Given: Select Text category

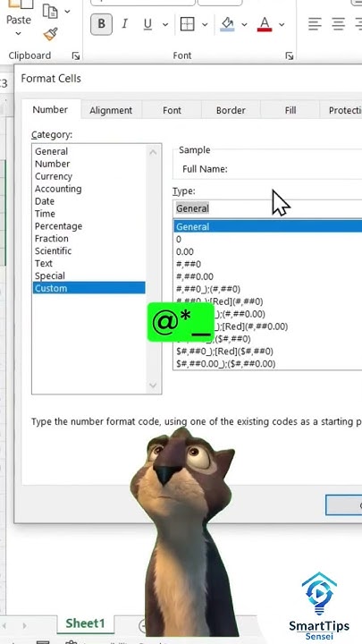Looking at the screenshot, I should coord(88,263).
